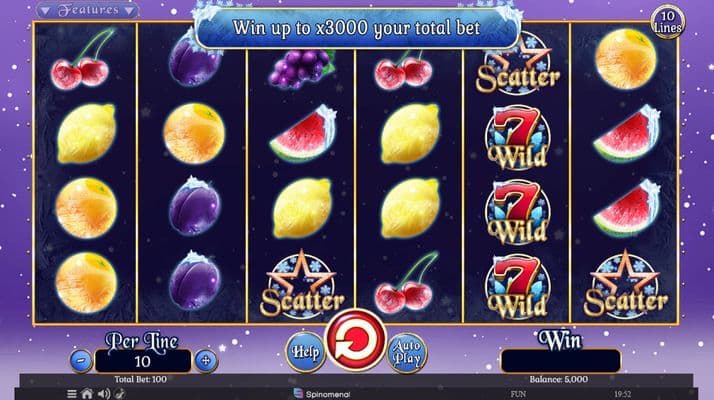Increase the Per Line bet
714x400 pixels.
pyautogui.click(x=206, y=361)
